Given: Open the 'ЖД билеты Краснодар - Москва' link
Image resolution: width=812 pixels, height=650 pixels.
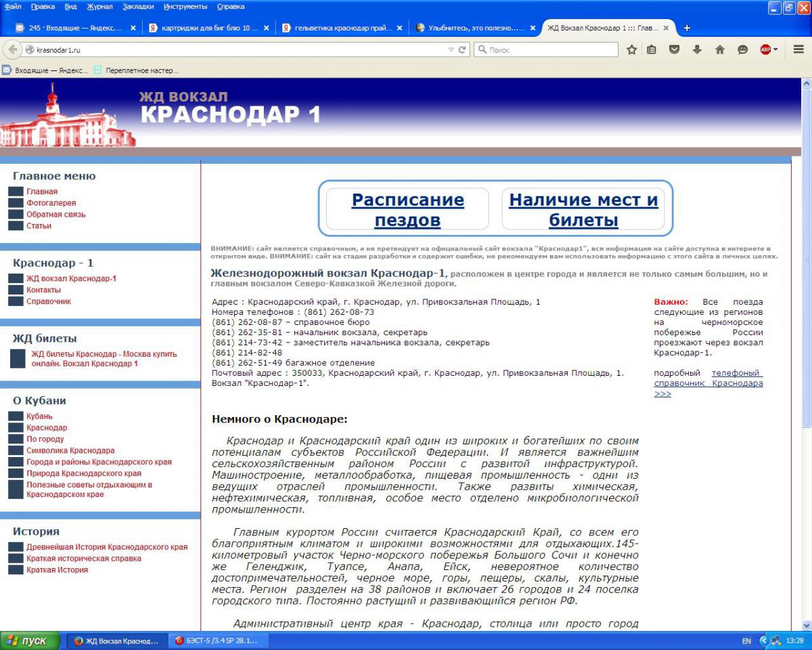Looking at the screenshot, I should pos(104,359).
